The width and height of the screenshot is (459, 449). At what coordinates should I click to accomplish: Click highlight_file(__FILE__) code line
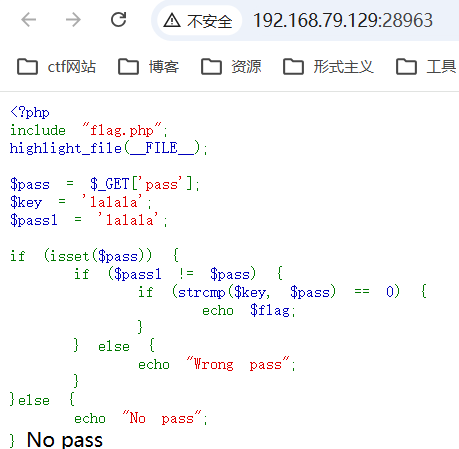(x=109, y=148)
